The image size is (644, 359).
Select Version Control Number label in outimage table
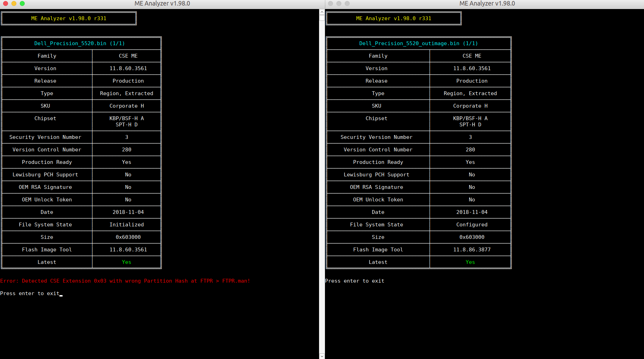378,150
